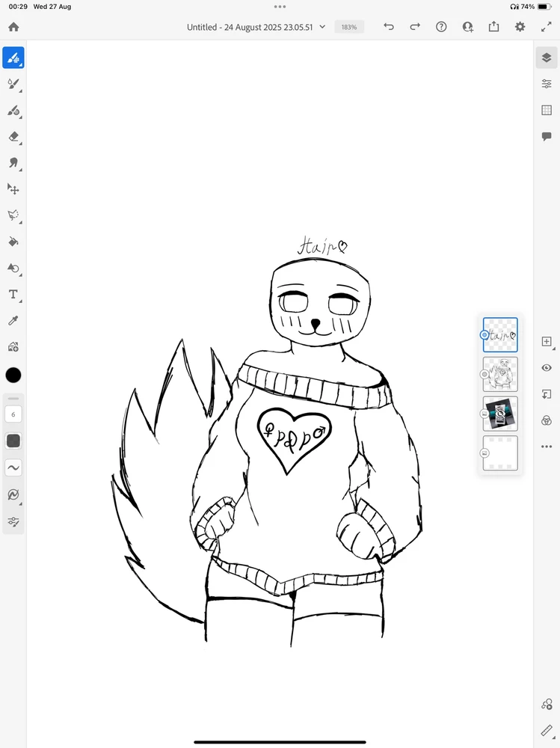
Task: Select the Text tool
Action: (x=13, y=294)
